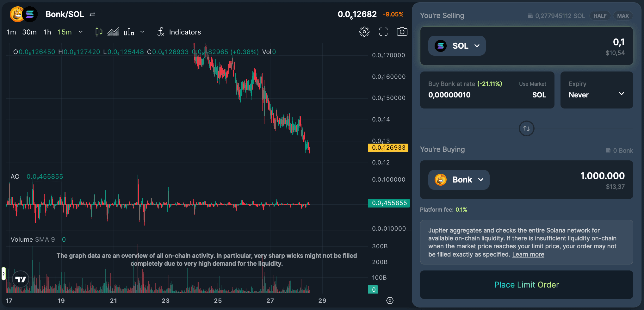Expand the chart style dropdown chevron

coord(142,32)
